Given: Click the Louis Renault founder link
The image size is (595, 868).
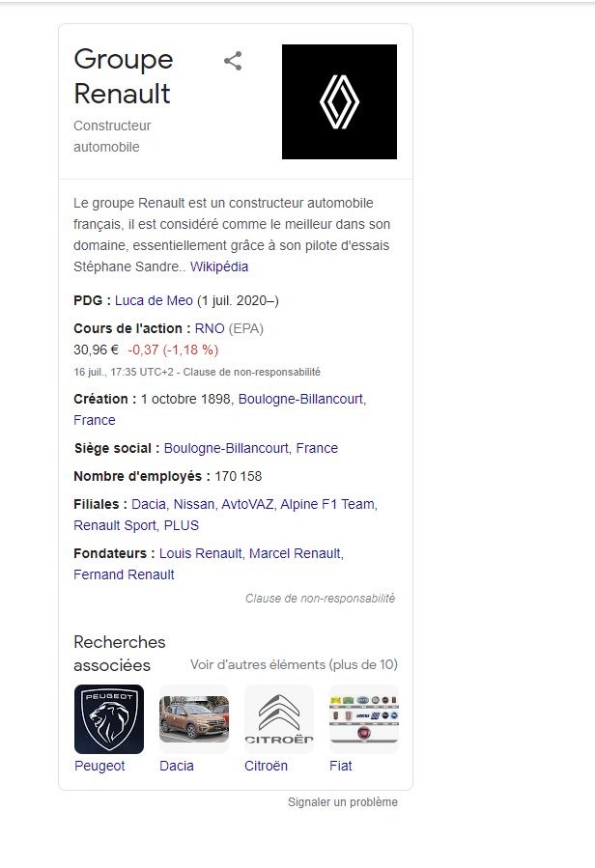Looking at the screenshot, I should tap(201, 553).
